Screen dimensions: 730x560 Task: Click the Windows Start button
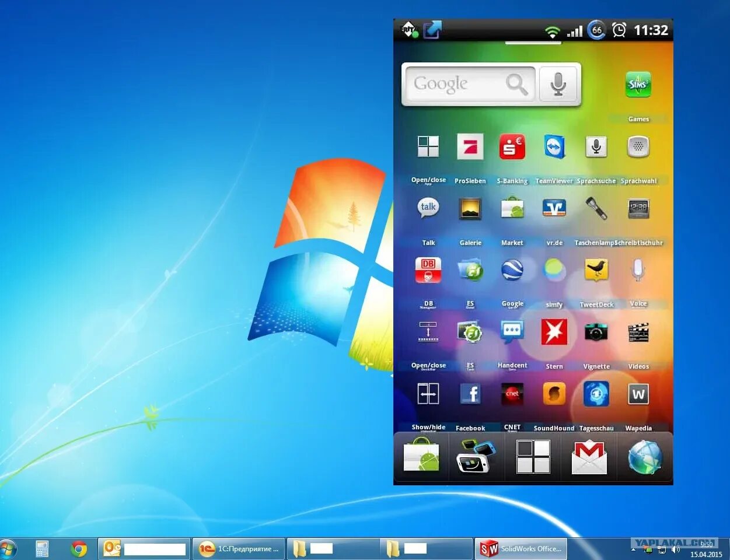[7, 549]
